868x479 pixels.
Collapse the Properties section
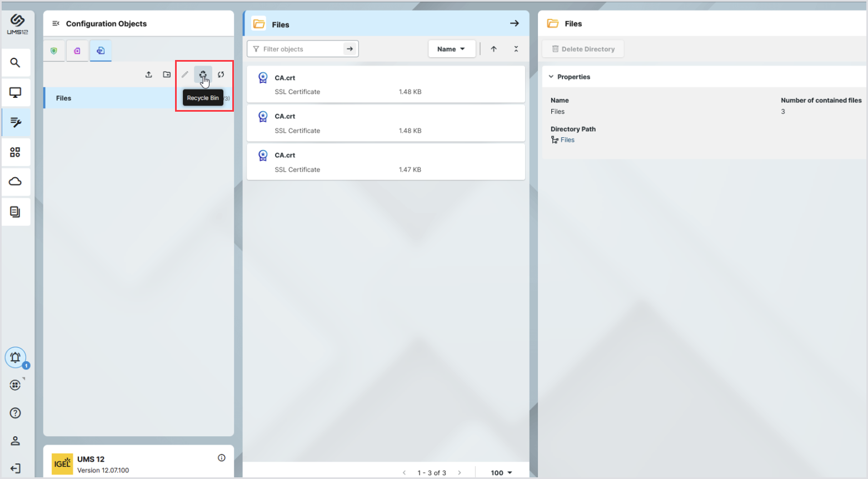[x=551, y=77]
